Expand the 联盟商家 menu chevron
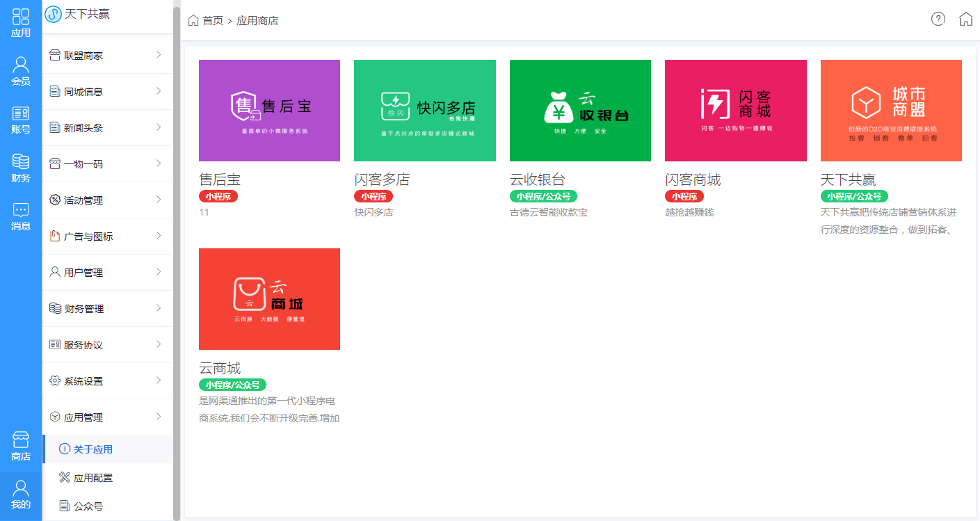 [x=159, y=55]
